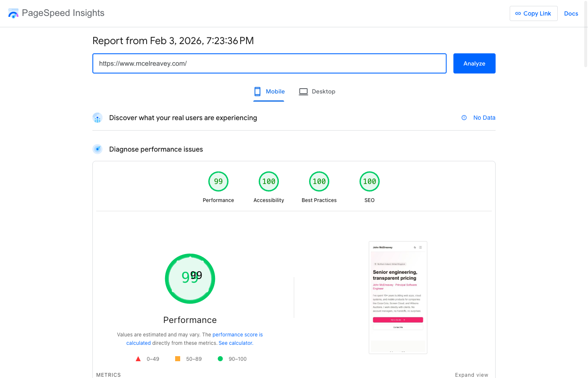588x378 pixels.
Task: Click the No Data link
Action: pyautogui.click(x=484, y=118)
